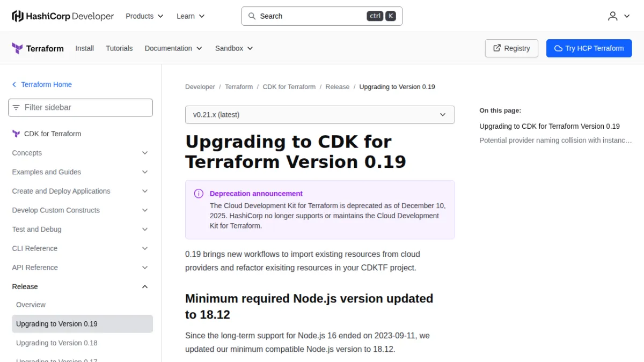Click into the Filter sidebar field
This screenshot has height=362, width=644.
pyautogui.click(x=80, y=107)
